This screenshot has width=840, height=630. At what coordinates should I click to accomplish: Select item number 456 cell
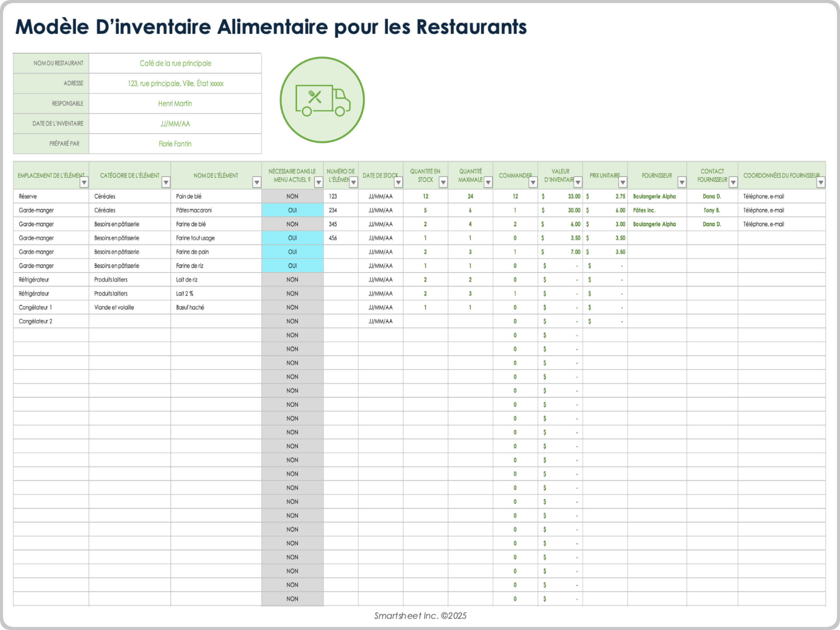click(x=341, y=238)
